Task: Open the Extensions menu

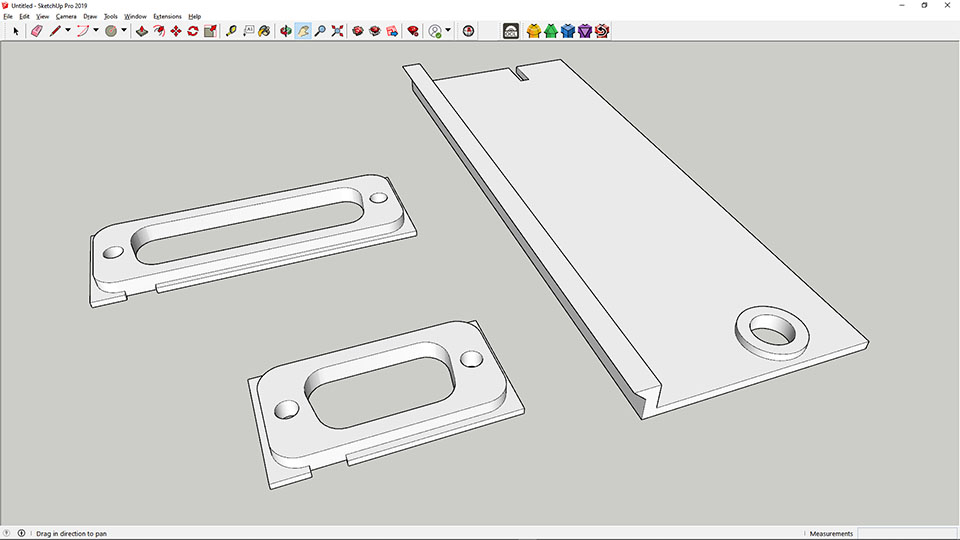Action: 167,17
